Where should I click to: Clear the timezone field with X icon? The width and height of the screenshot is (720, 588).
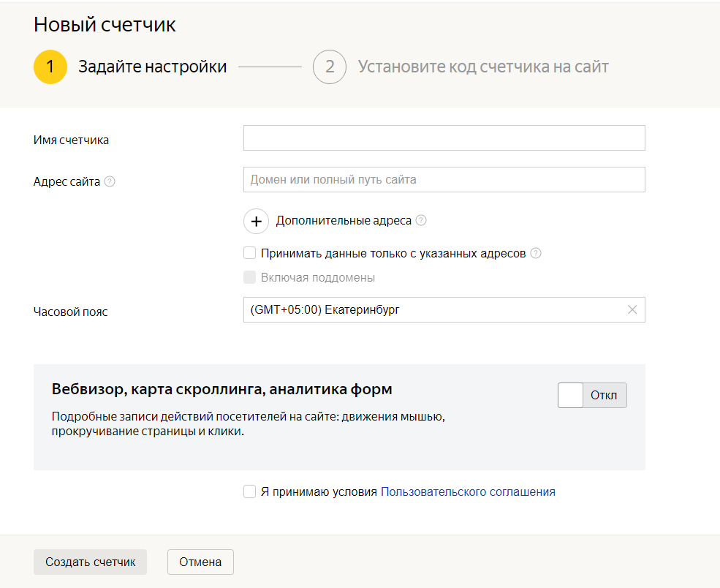click(633, 309)
